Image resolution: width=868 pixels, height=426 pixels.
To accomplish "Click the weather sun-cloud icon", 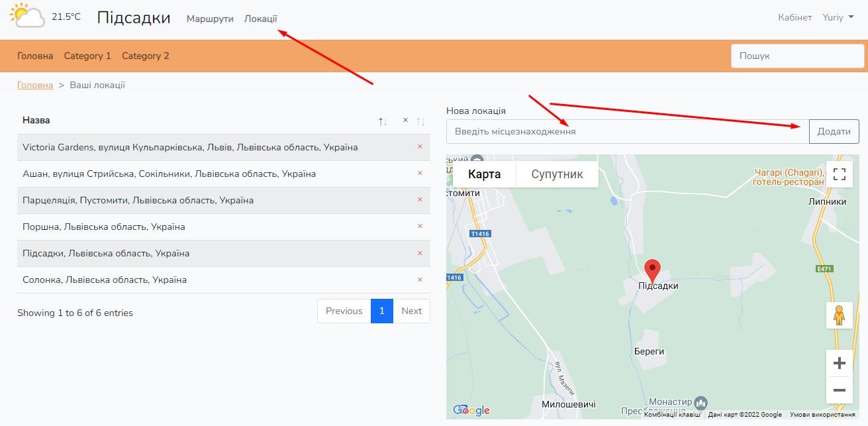I will pyautogui.click(x=27, y=16).
